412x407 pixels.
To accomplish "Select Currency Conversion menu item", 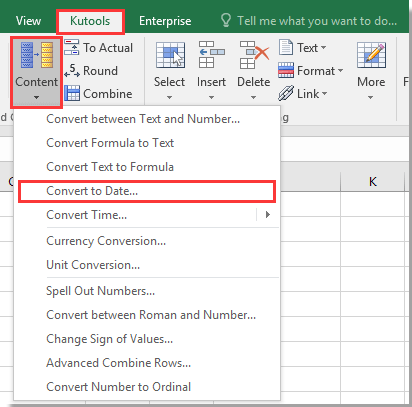I will pos(147,241).
